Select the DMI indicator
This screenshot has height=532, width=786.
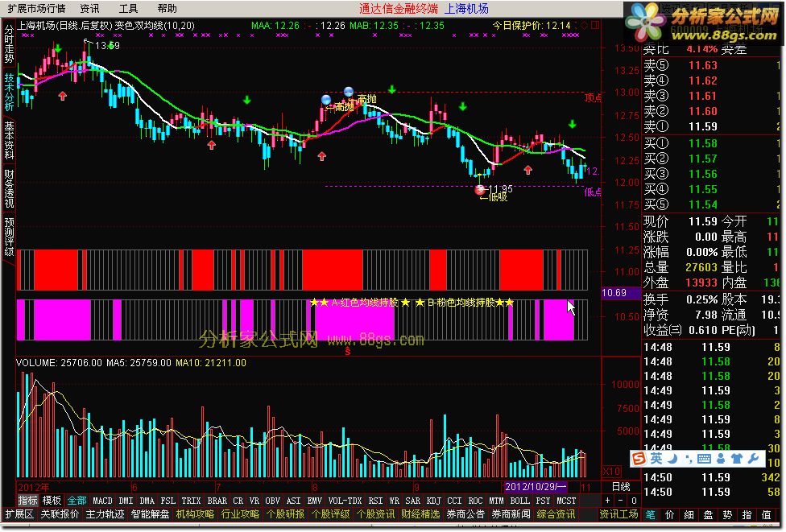click(x=126, y=501)
